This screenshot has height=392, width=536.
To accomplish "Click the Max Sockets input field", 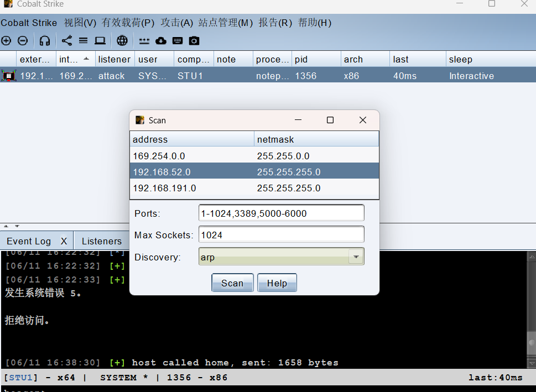I will pyautogui.click(x=282, y=235).
